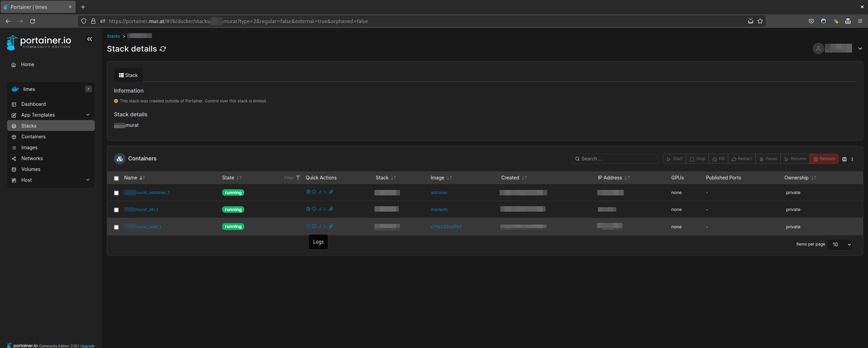Select the murat_db_1 container checkbox
868x348 pixels.
[116, 210]
